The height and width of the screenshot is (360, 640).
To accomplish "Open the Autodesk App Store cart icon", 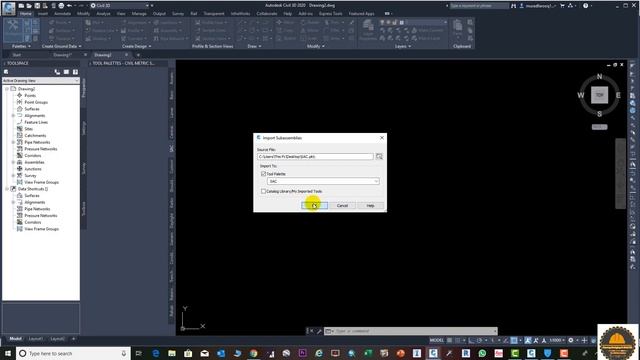I will (x=562, y=6).
